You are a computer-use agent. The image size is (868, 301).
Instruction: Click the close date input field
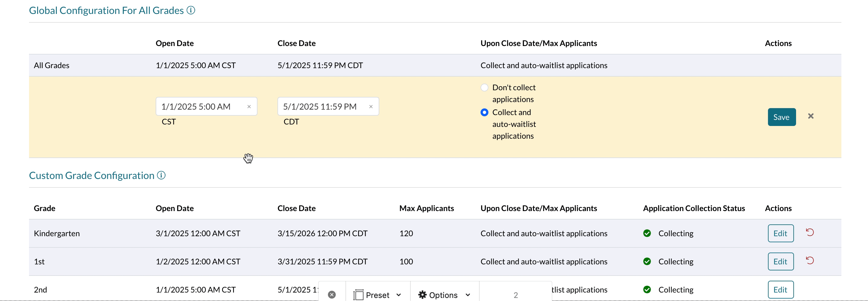(x=322, y=107)
